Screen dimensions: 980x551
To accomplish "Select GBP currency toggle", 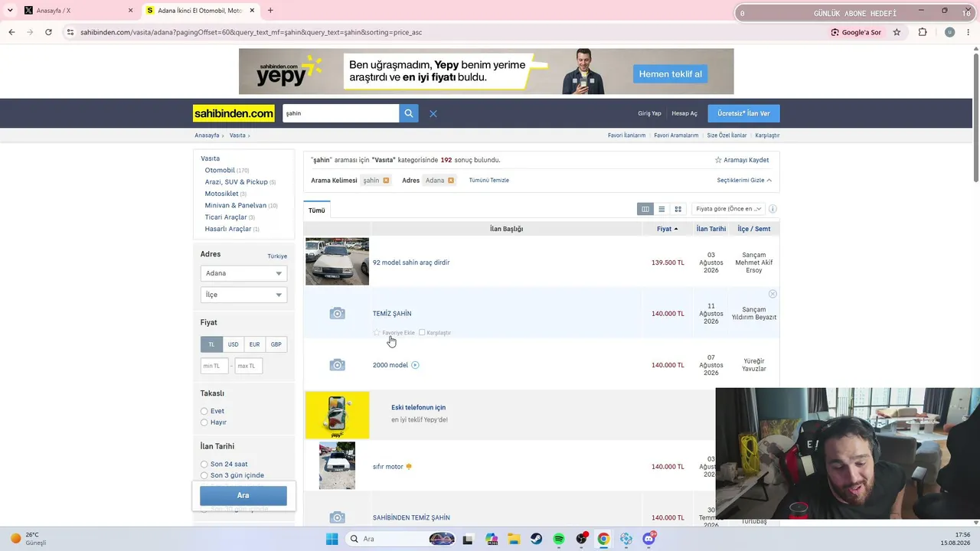I will point(276,344).
